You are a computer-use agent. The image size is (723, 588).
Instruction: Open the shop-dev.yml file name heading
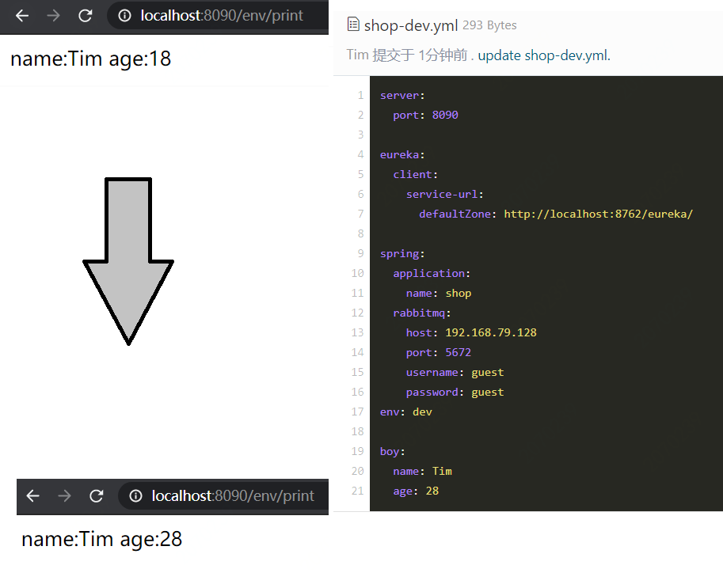coord(411,25)
